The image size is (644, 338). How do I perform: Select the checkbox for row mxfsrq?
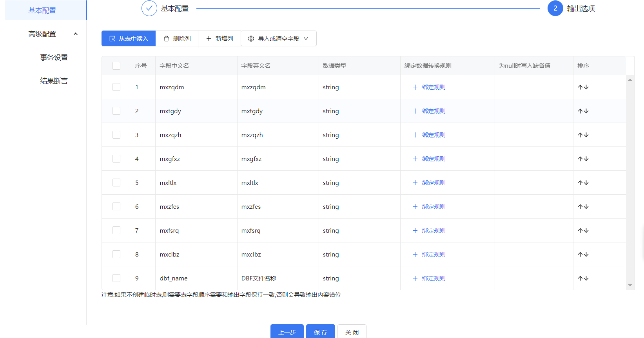pyautogui.click(x=116, y=231)
